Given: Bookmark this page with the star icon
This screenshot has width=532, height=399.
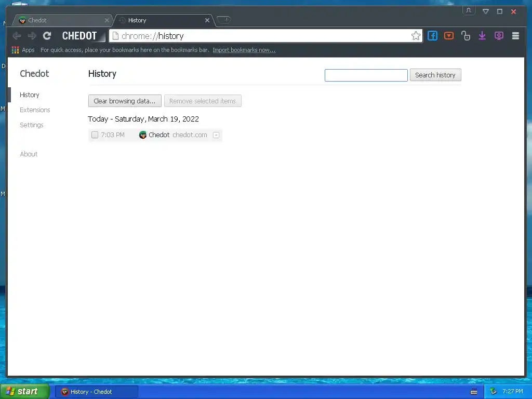Looking at the screenshot, I should [416, 36].
